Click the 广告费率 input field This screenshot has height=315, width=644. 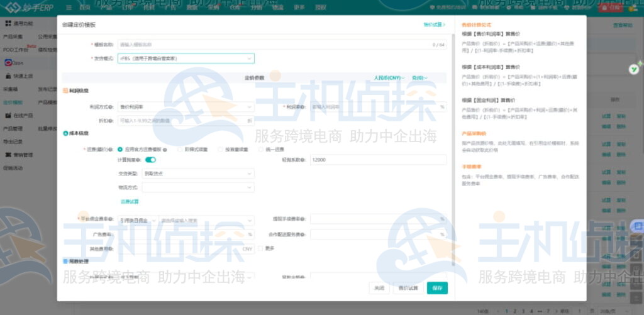186,235
